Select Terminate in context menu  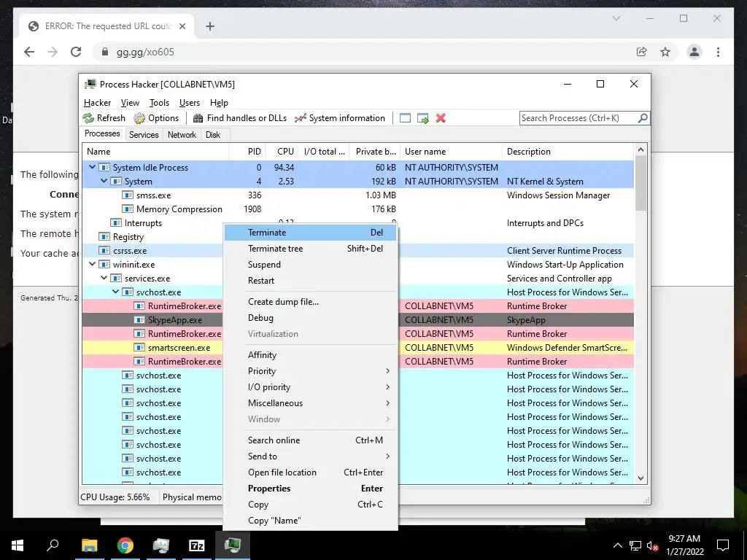pyautogui.click(x=310, y=233)
